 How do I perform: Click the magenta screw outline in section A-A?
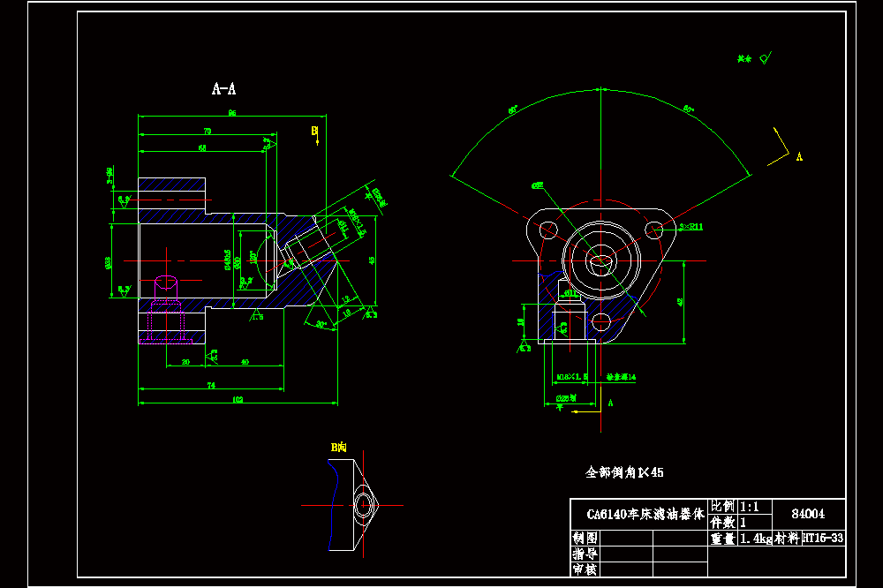pyautogui.click(x=166, y=309)
